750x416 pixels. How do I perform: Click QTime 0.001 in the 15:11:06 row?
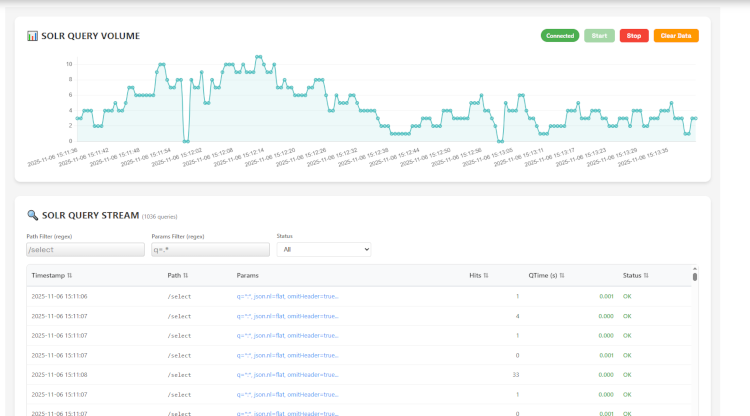click(x=606, y=296)
